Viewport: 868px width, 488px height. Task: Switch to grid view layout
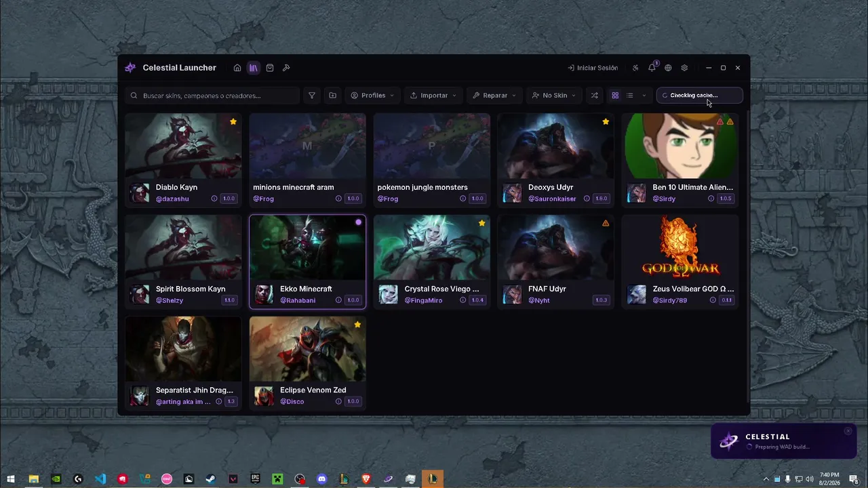tap(615, 96)
